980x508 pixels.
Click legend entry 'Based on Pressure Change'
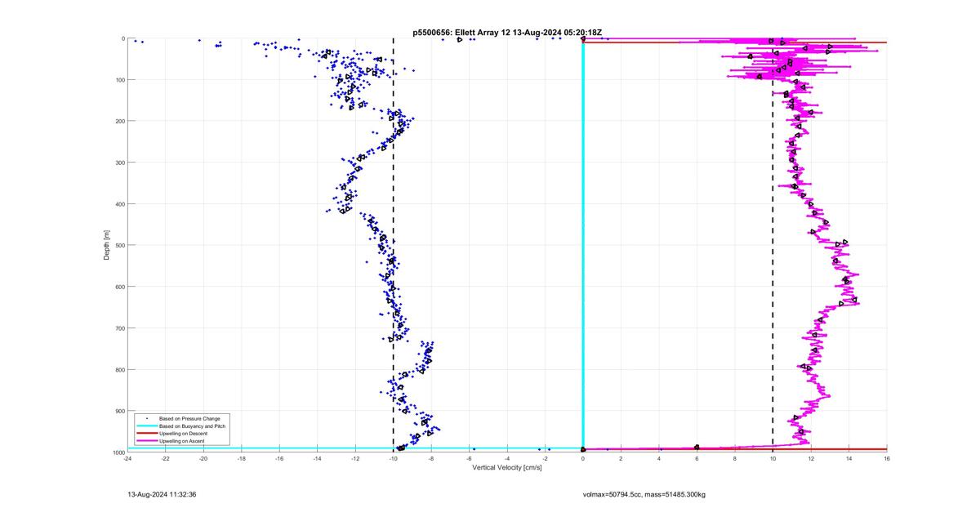point(189,419)
